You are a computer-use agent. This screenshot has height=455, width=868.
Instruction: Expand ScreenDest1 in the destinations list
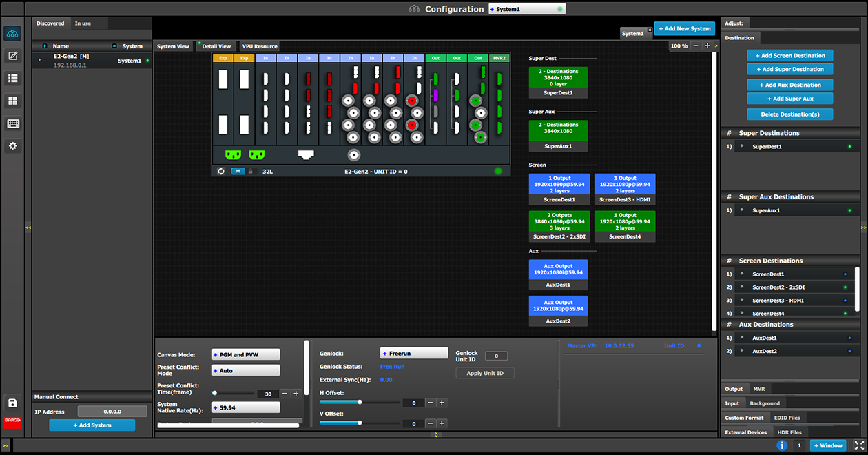click(x=743, y=274)
